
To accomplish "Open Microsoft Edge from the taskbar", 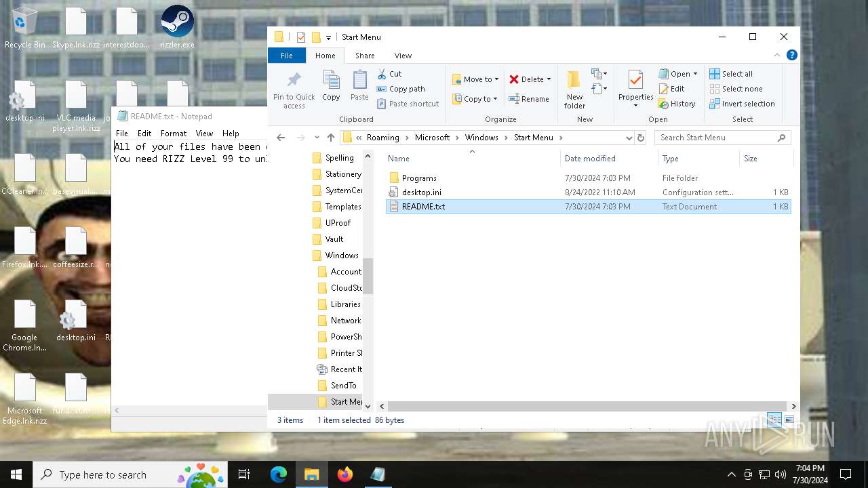I will 279,474.
